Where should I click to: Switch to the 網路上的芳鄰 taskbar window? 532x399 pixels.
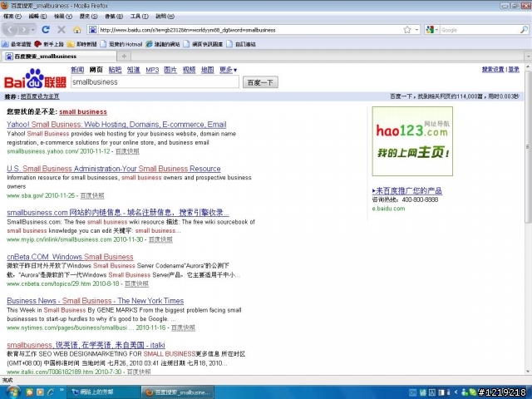point(103,392)
